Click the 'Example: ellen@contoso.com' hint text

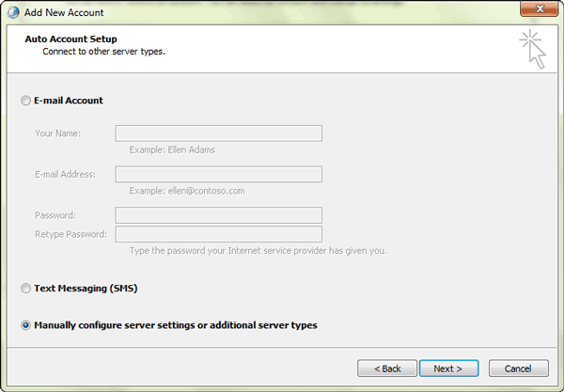point(187,191)
